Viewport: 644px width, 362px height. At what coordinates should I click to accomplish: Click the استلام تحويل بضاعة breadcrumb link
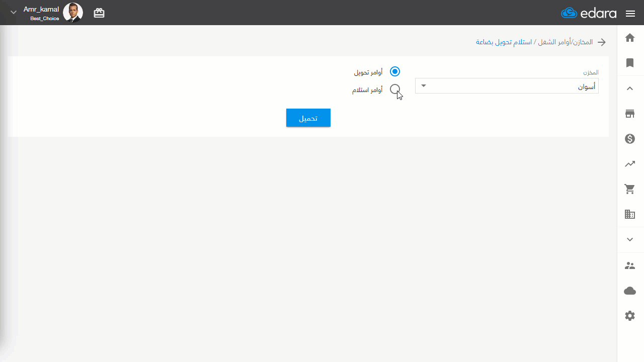(x=504, y=42)
